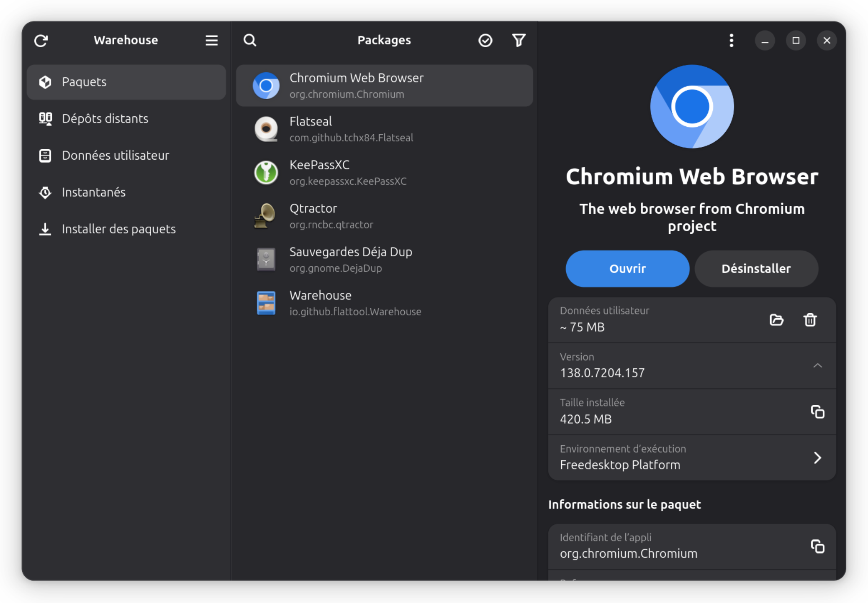Open the package filter funnel

click(519, 40)
